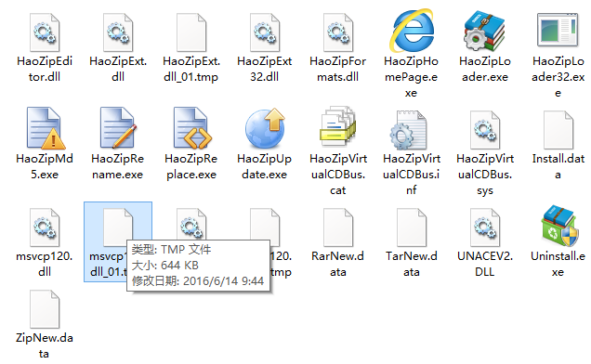The image size is (591, 364).
Task: Click the blank HaoZipExt.dll_01.tmp file icon
Action: tap(191, 32)
